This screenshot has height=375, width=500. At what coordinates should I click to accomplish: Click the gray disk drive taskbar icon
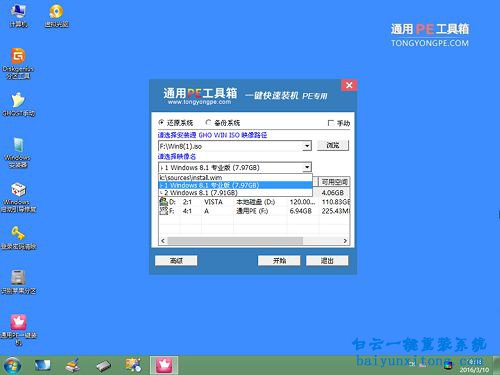click(104, 366)
